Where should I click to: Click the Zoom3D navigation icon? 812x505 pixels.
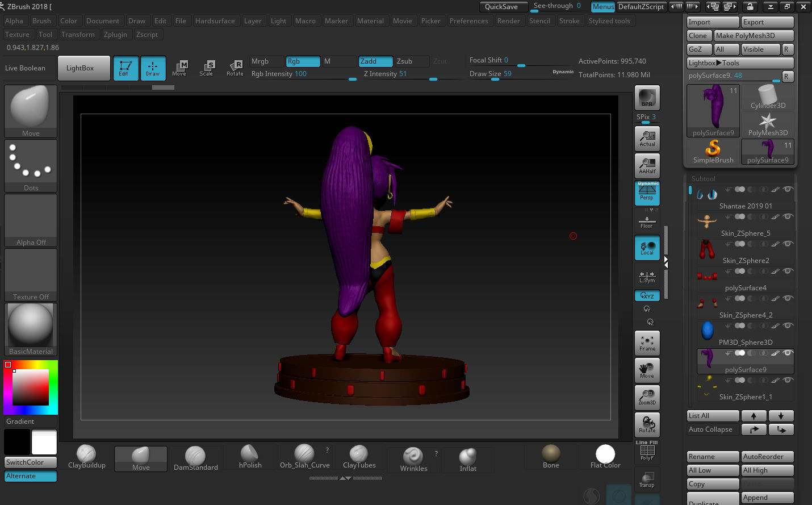tap(647, 398)
